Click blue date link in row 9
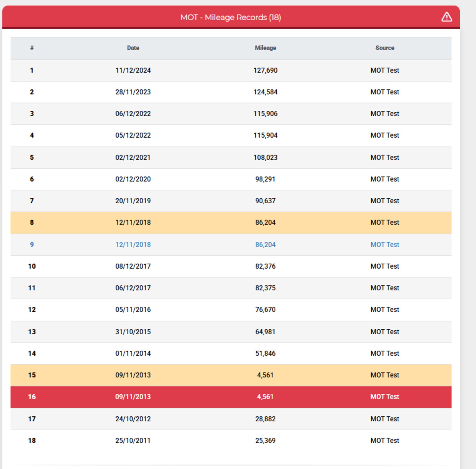 [x=133, y=245]
